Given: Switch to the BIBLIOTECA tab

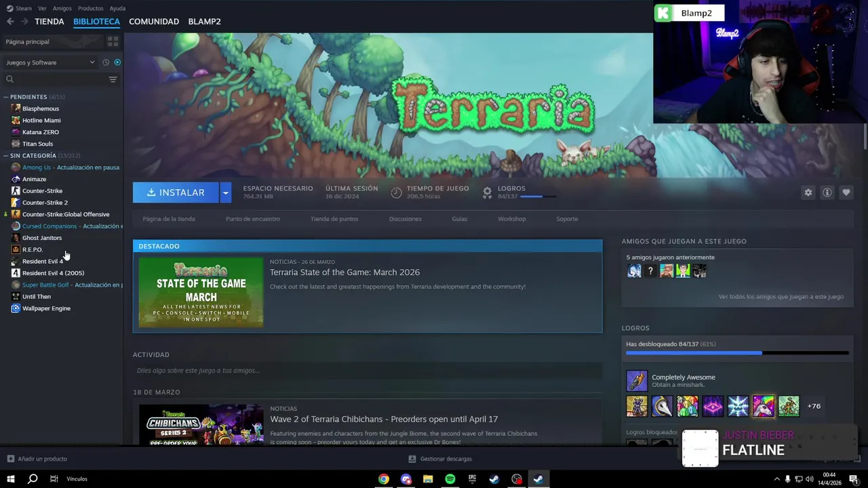Looking at the screenshot, I should pyautogui.click(x=96, y=22).
